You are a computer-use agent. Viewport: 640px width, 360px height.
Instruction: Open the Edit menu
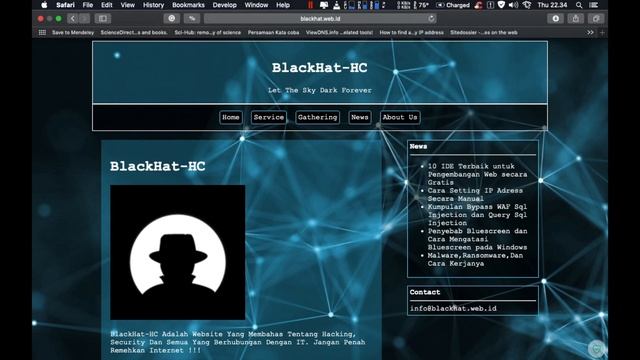pos(107,5)
